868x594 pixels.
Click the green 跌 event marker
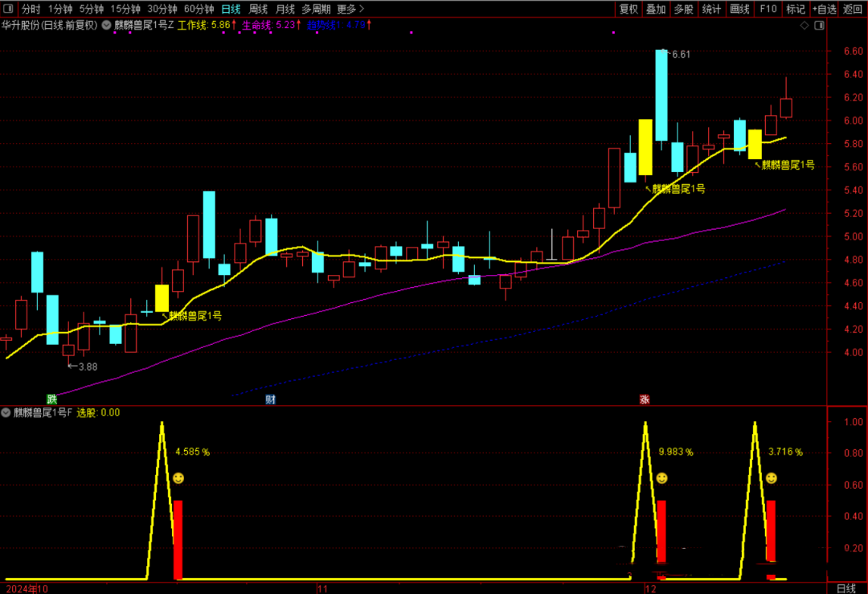[x=52, y=399]
